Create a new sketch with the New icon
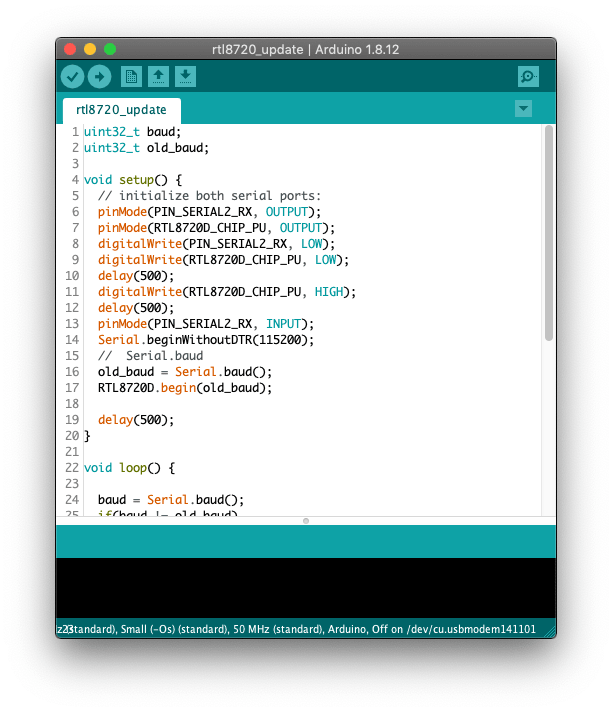This screenshot has height=712, width=612. [131, 76]
